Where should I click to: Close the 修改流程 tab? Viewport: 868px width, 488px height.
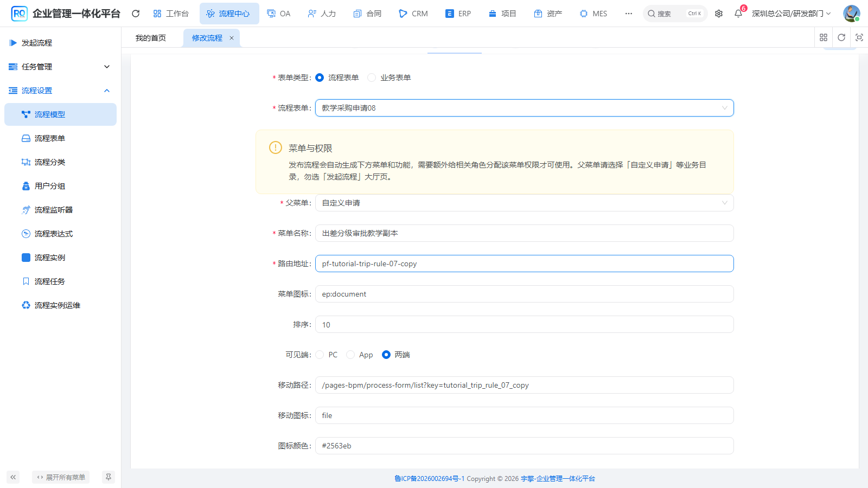[x=232, y=38]
